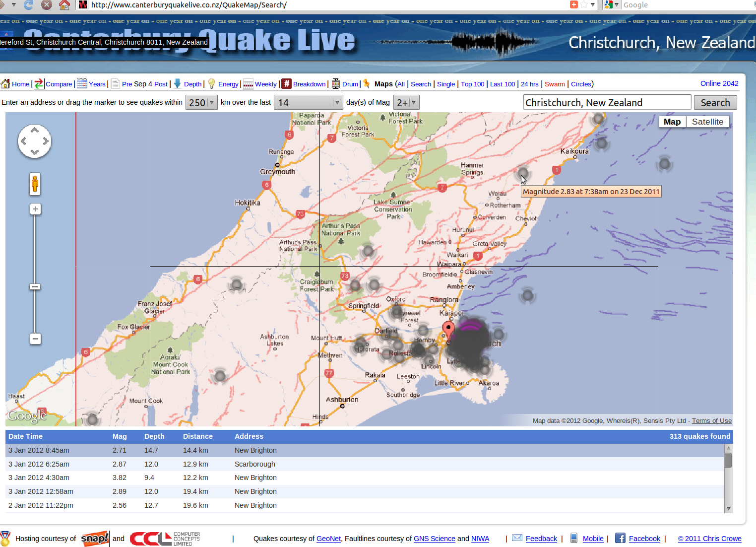Click the Weekly chart icon
This screenshot has height=547, width=756.
[x=248, y=84]
